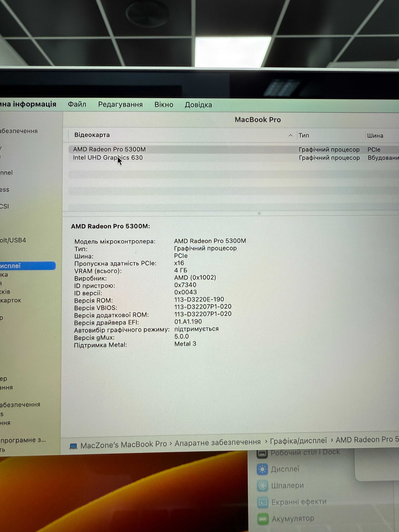Select the Intel UHD Graphics 630 row
The height and width of the screenshot is (532, 399).
tap(234, 158)
